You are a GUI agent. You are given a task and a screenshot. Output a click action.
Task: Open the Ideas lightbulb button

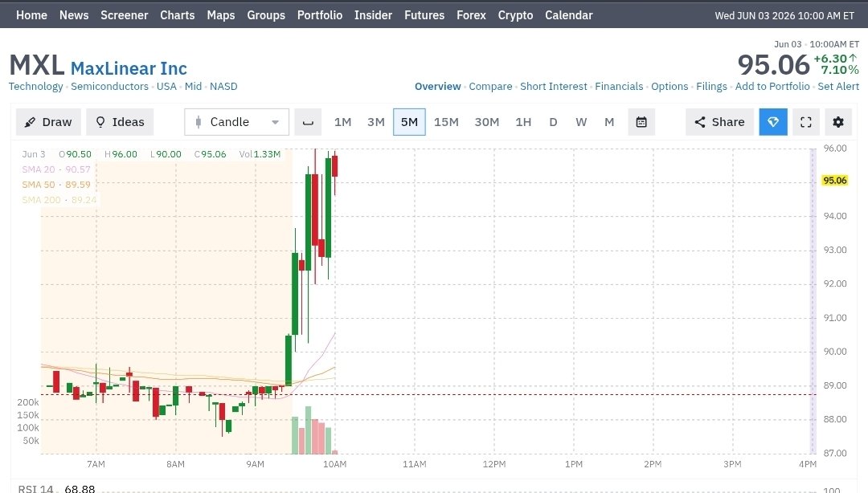click(x=120, y=122)
